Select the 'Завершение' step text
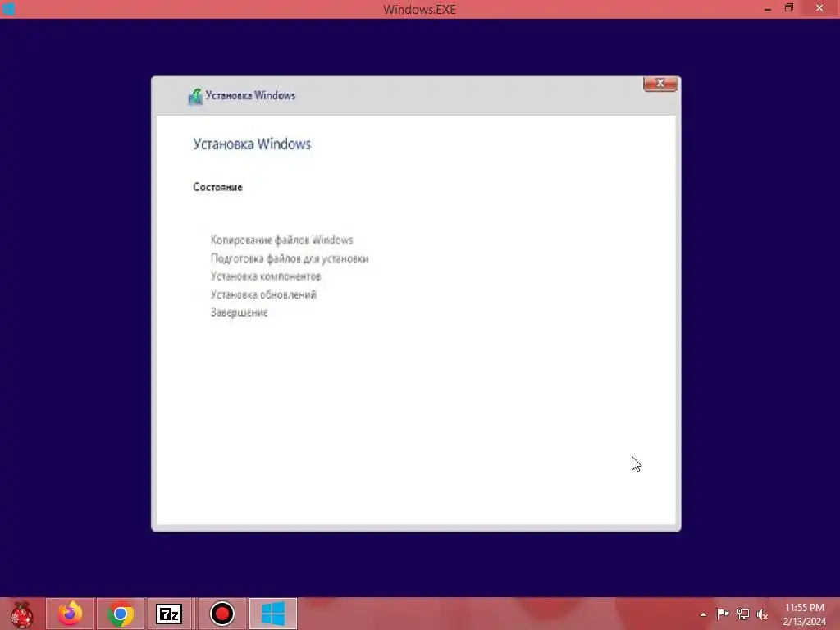 click(x=239, y=313)
